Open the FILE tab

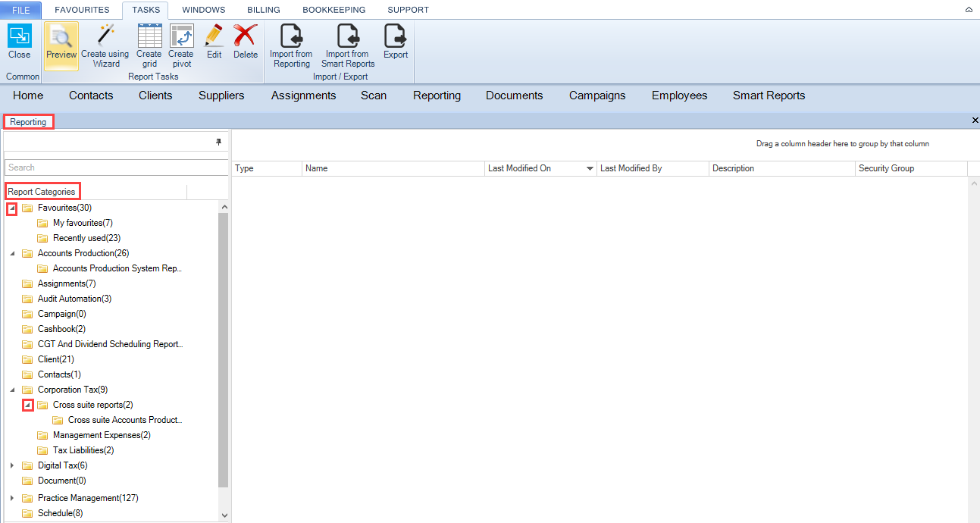21,10
